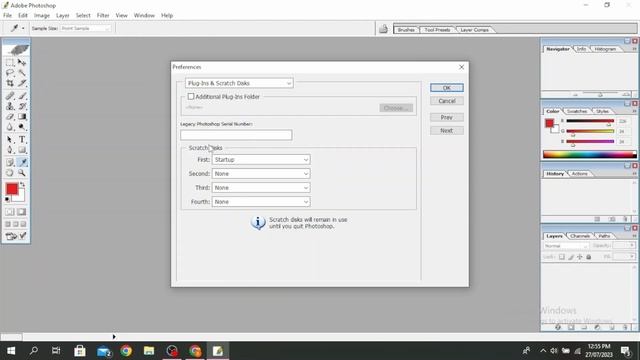
Task: Select the Pen tool
Action: [10, 150]
